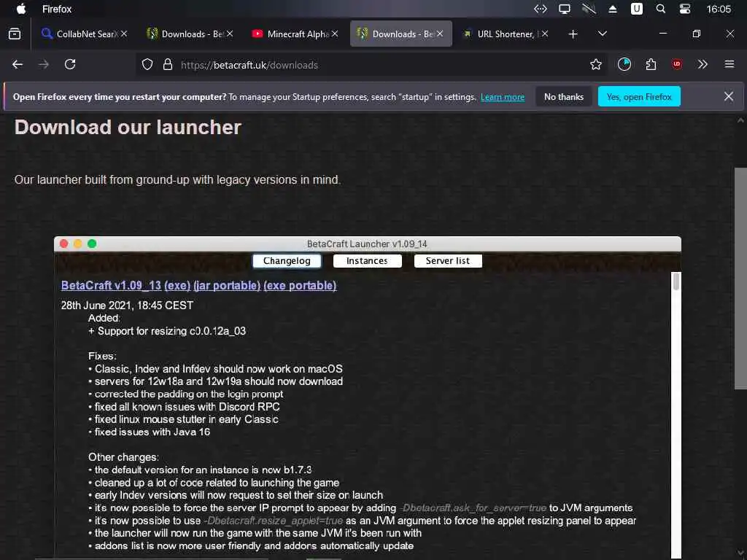747x560 pixels.
Task: Open the circular timer extension icon
Action: [624, 64]
